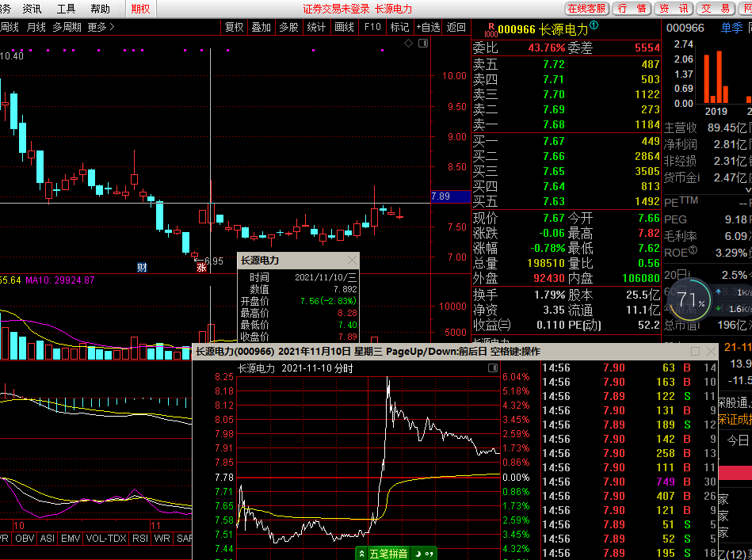
Task: Switch to 资讯 tab in top right
Action: pos(674,9)
